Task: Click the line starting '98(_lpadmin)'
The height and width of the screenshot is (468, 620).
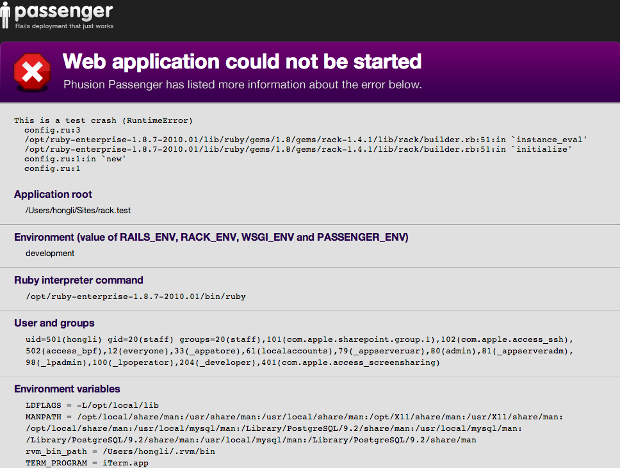Action: tap(232, 362)
